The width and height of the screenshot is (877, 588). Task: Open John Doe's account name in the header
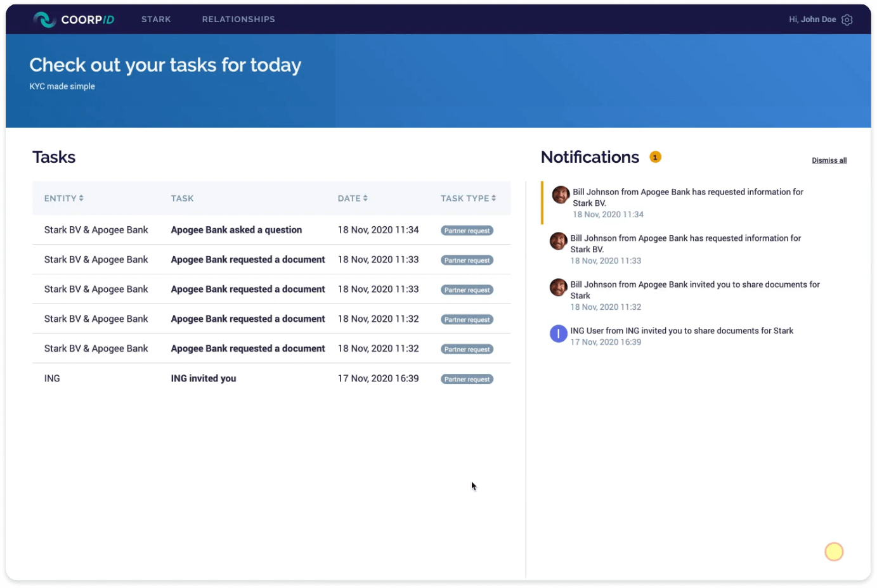pos(818,19)
